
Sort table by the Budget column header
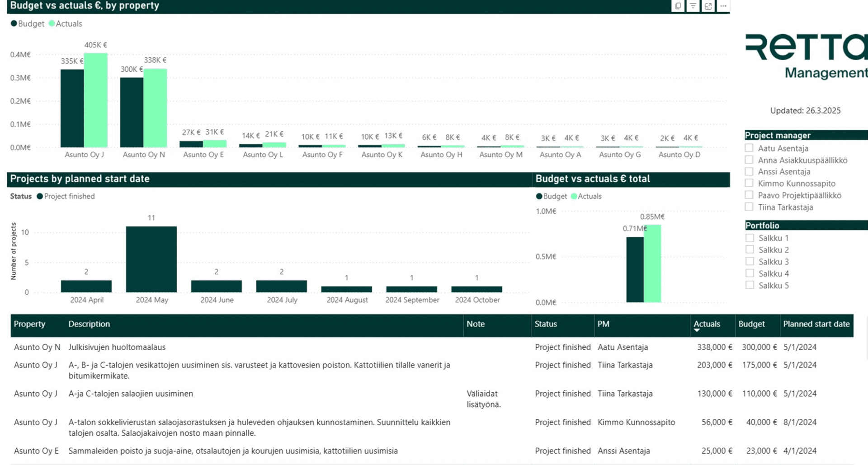751,324
